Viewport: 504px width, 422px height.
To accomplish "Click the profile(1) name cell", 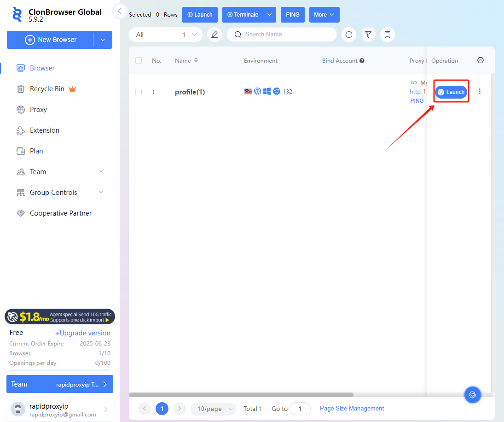I will point(190,92).
